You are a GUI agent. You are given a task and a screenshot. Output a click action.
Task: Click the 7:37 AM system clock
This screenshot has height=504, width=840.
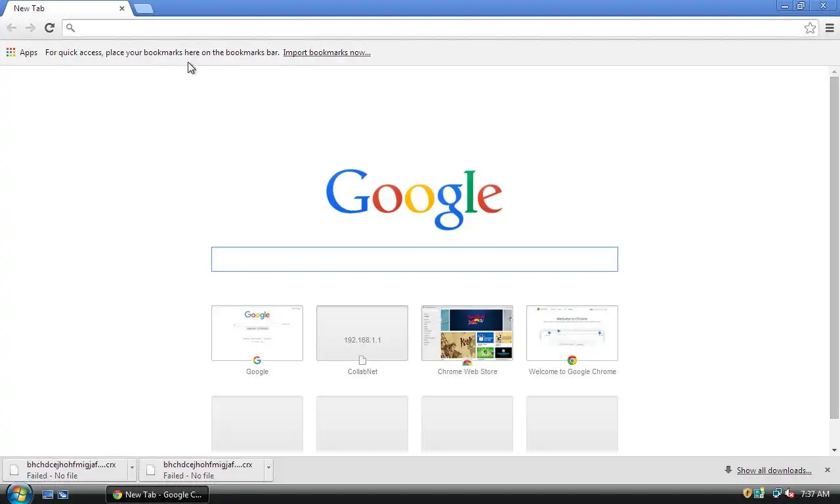(815, 494)
